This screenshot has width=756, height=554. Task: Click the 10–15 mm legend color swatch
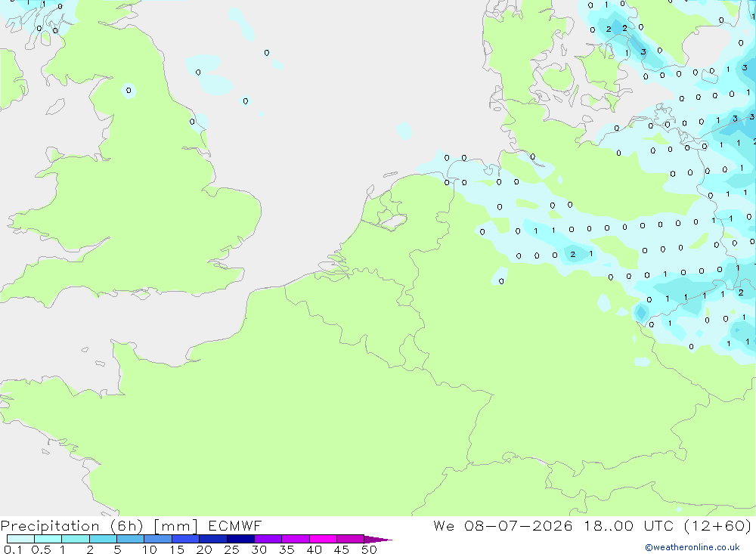coord(158,539)
